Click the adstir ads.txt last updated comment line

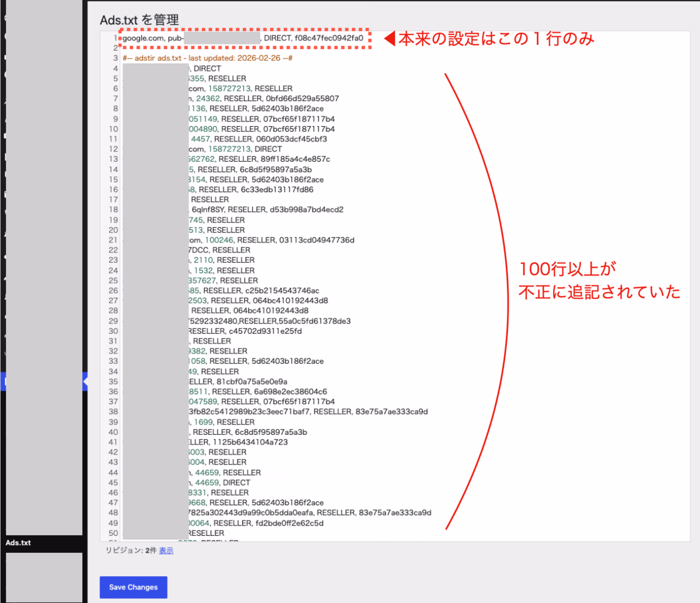(x=208, y=58)
